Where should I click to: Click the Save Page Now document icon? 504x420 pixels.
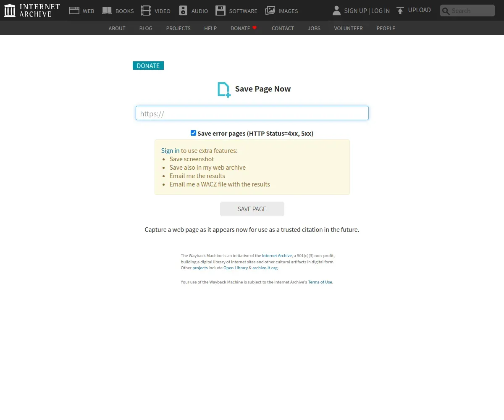coord(224,89)
